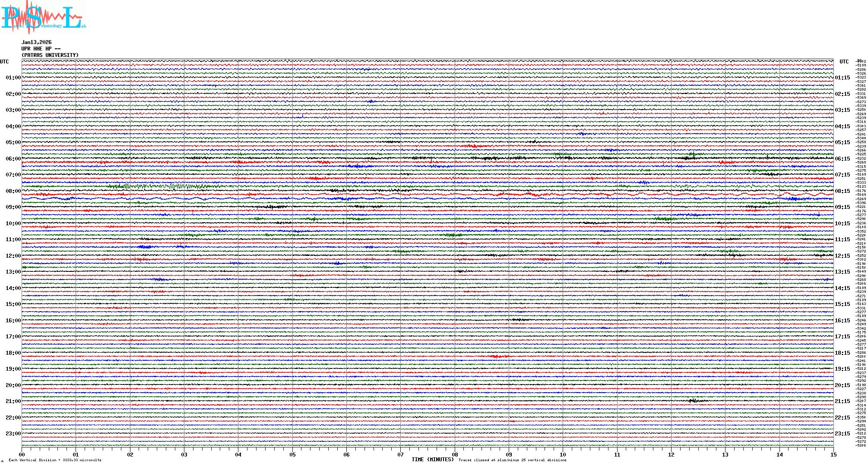Viewport: 868px width, 466px height.
Task: Click the traces clipped footer note
Action: tap(512, 460)
